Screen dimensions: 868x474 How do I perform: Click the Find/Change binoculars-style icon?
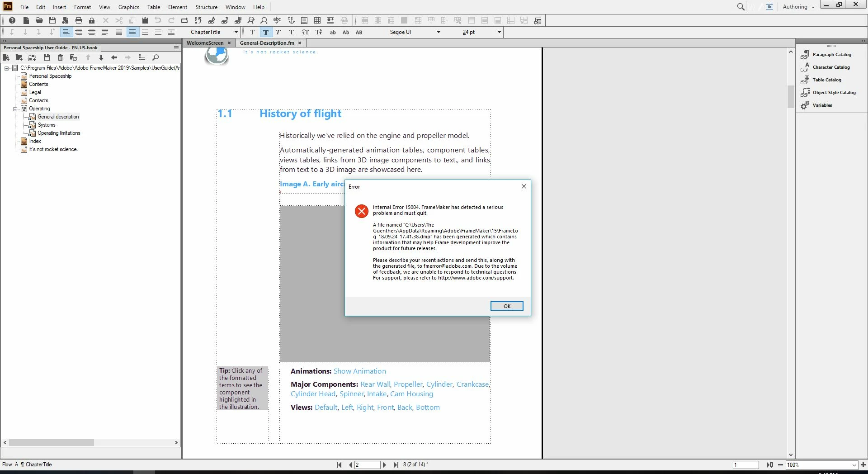(251, 20)
